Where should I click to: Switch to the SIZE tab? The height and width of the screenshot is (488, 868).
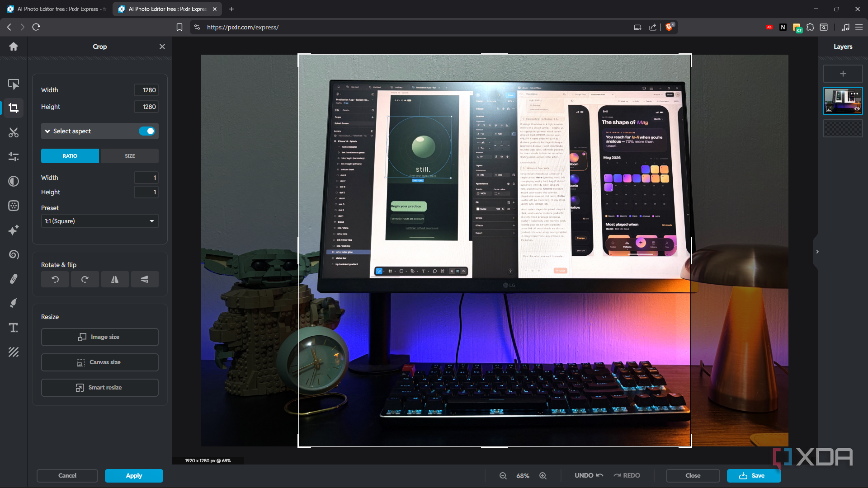pyautogui.click(x=130, y=156)
